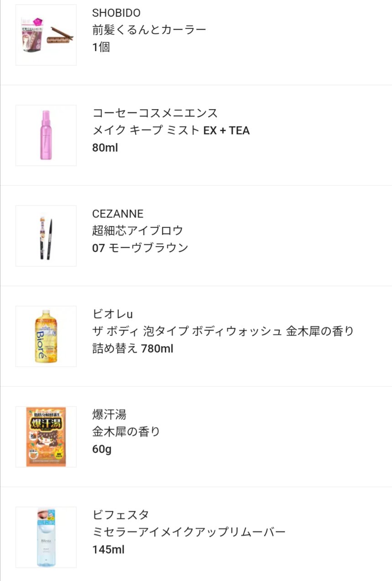
Task: Open the orange 爆汗湯 bath salt thumbnail
Action: point(46,437)
